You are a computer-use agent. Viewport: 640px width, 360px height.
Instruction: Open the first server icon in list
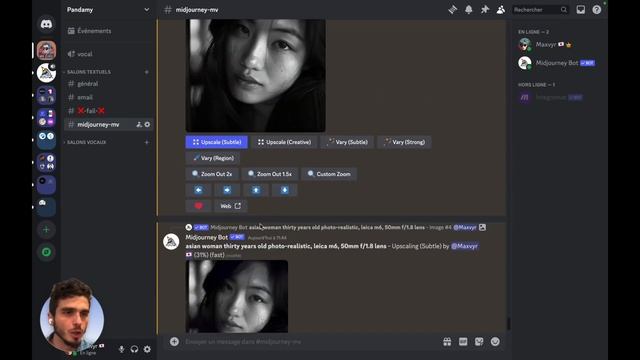tap(46, 51)
